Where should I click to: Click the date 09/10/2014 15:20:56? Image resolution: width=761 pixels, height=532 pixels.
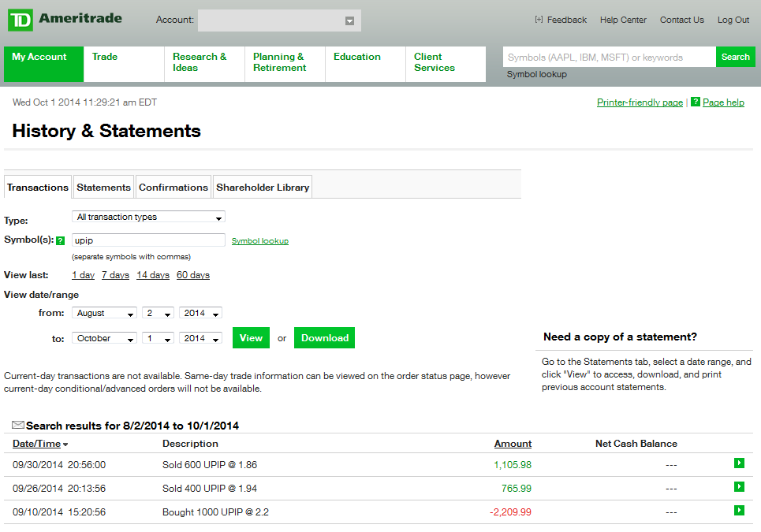[59, 512]
